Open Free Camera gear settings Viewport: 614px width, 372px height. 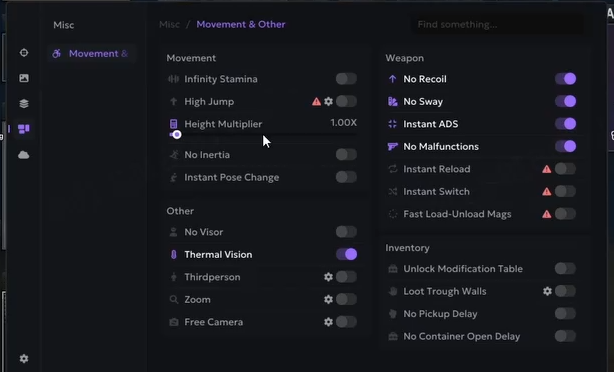329,322
